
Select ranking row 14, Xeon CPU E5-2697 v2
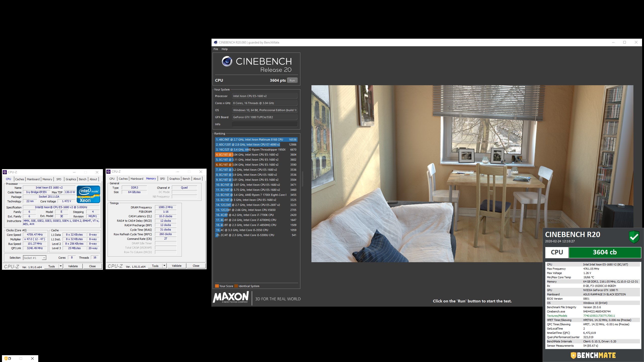point(256,205)
